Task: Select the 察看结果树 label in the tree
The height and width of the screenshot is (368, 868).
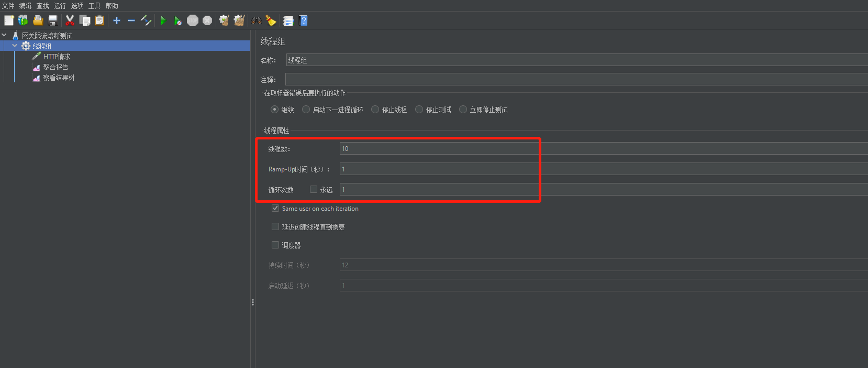Action: click(59, 78)
